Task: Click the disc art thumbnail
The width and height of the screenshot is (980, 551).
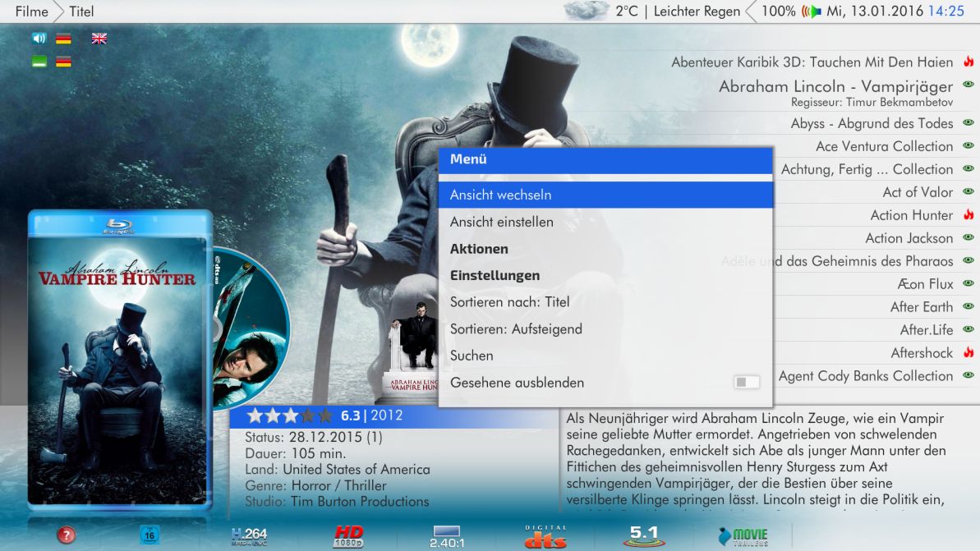Action: tap(251, 328)
